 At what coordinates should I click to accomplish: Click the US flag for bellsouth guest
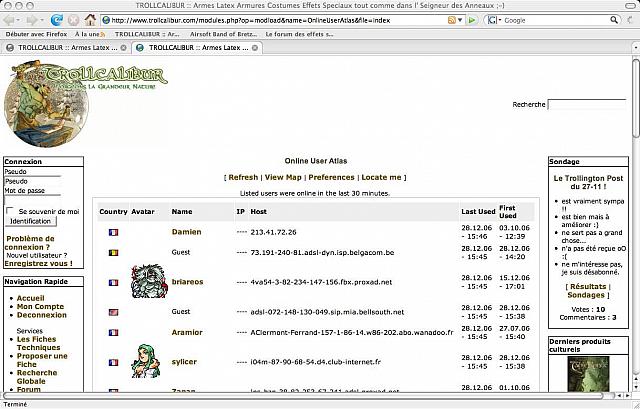pos(113,312)
